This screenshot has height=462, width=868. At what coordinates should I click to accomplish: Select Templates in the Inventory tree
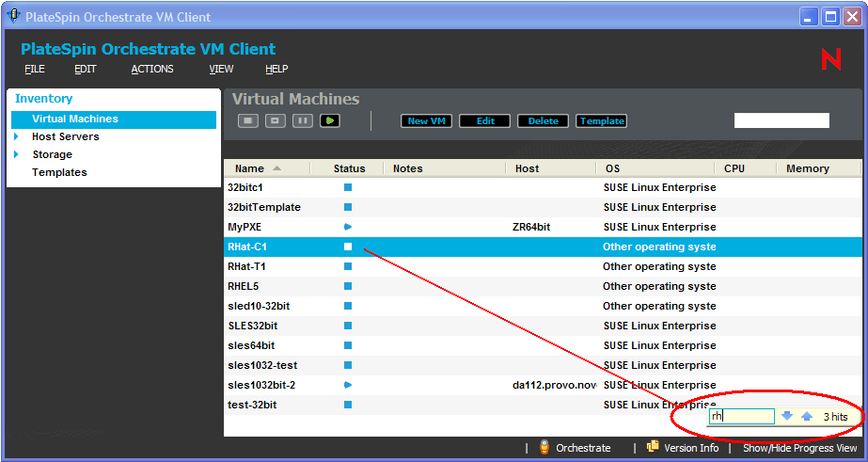coord(59,172)
